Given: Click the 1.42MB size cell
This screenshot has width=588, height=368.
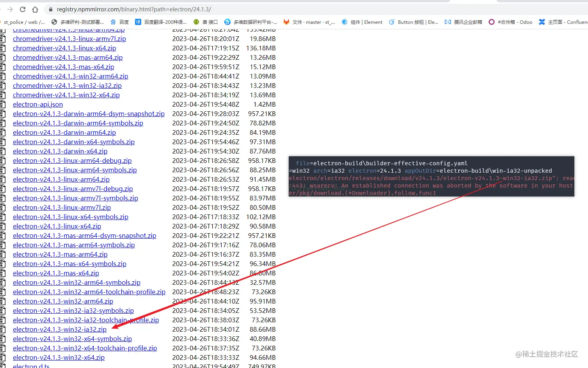Looking at the screenshot, I should [265, 104].
